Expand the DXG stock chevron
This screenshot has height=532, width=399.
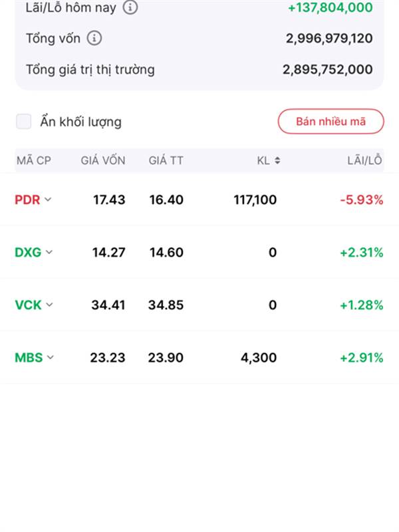(x=49, y=253)
